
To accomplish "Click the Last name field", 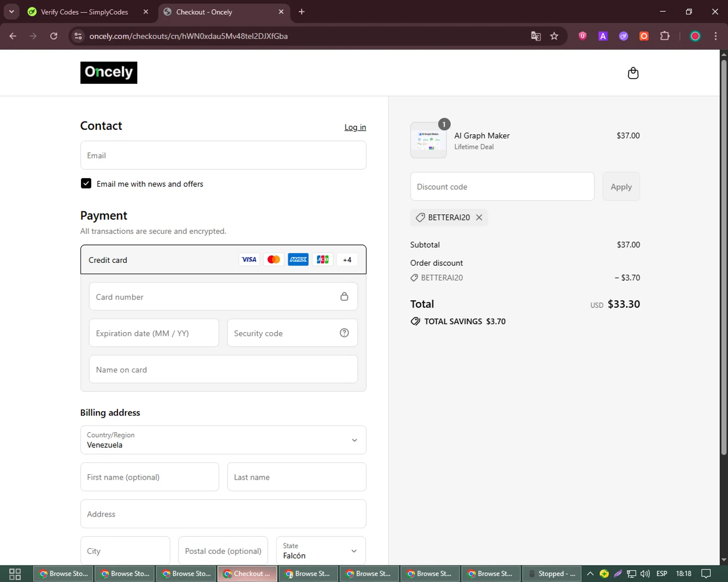I will pos(297,477).
